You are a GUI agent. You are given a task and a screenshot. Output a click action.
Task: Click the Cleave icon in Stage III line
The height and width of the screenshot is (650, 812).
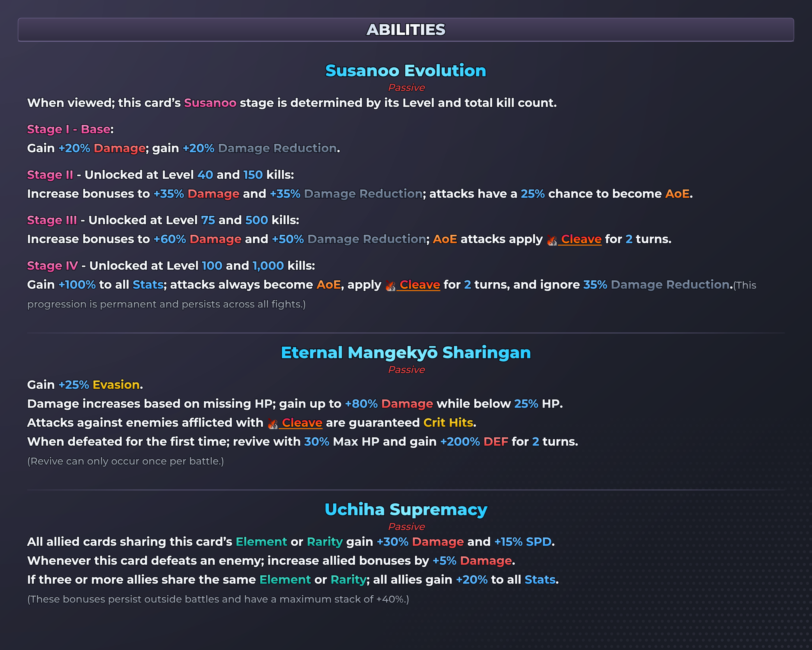tap(552, 240)
